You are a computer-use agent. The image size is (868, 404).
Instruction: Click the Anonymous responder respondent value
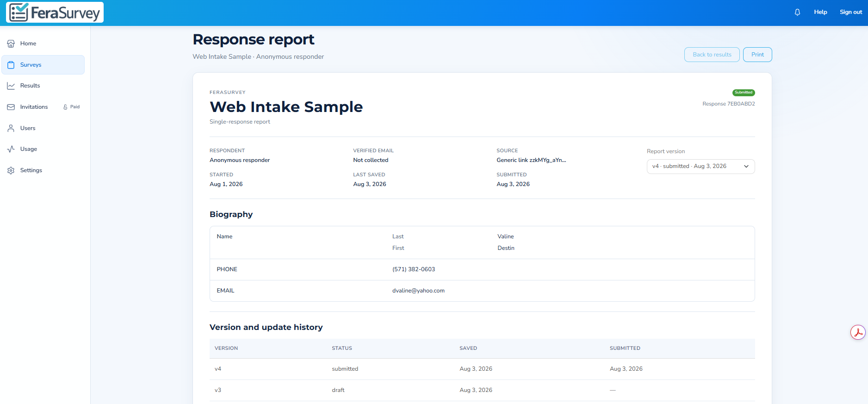(x=240, y=160)
